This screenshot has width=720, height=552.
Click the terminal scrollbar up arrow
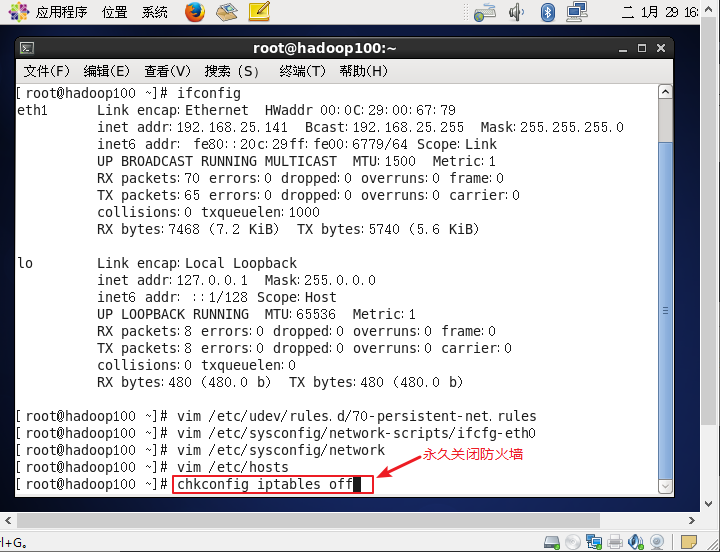pos(665,92)
